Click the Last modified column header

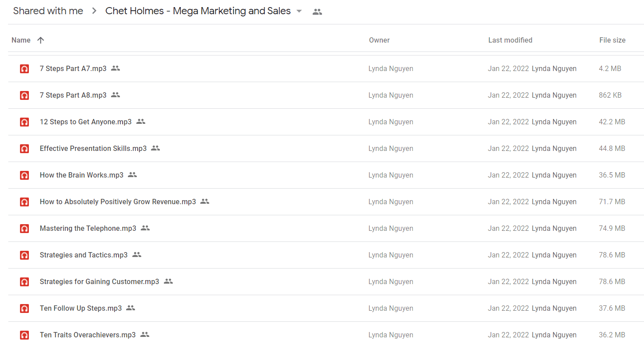(510, 40)
